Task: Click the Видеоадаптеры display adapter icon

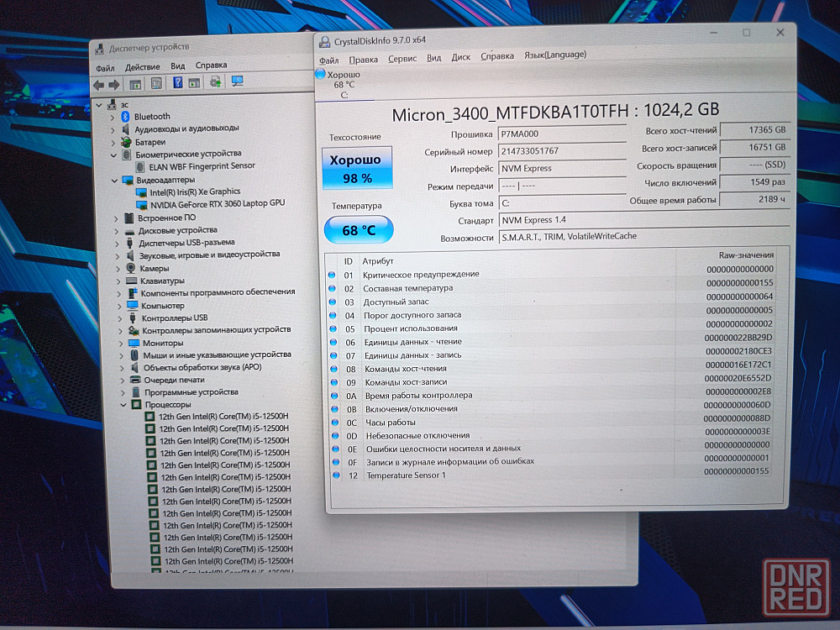Action: pyautogui.click(x=128, y=180)
